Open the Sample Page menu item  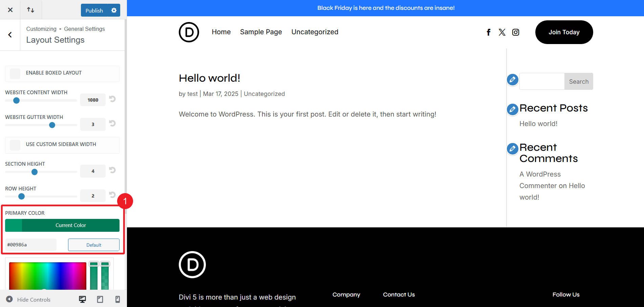pyautogui.click(x=261, y=32)
